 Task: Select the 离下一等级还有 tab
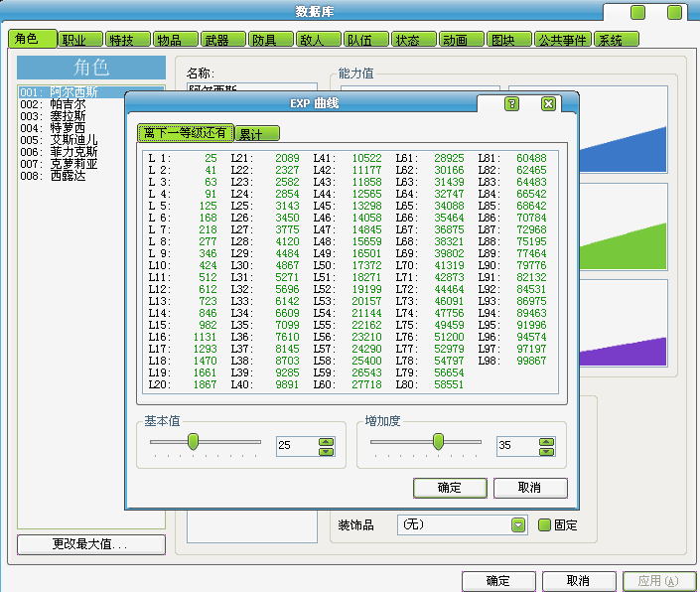[186, 133]
